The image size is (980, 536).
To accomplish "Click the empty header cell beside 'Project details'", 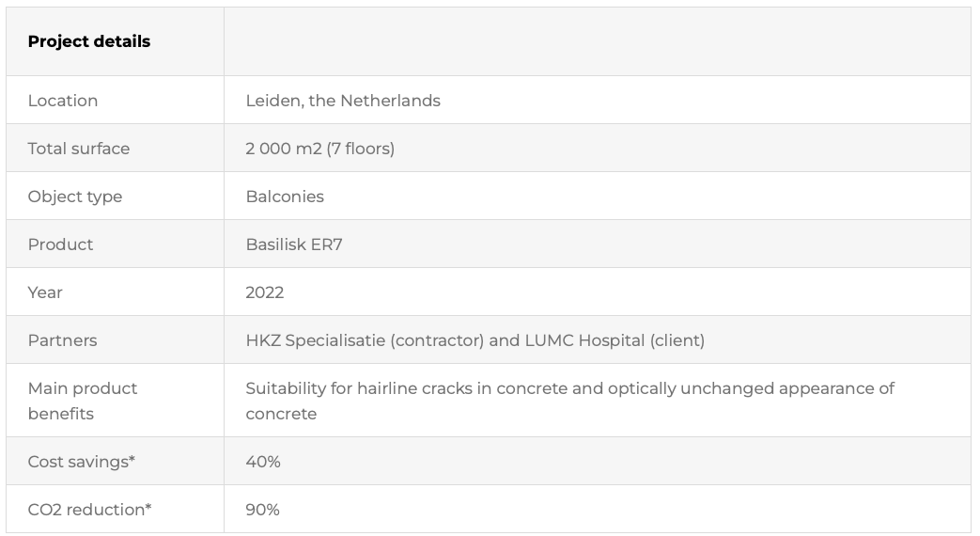I will (x=597, y=41).
